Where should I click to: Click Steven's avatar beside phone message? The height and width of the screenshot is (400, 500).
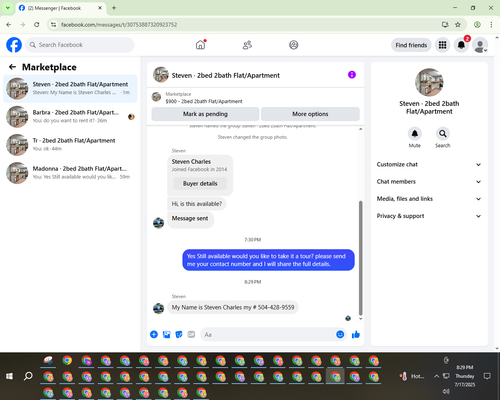coord(158,308)
